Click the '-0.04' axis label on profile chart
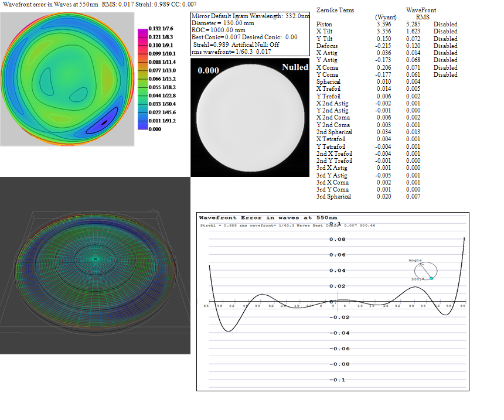This screenshot has width=504, height=420. [x=339, y=333]
